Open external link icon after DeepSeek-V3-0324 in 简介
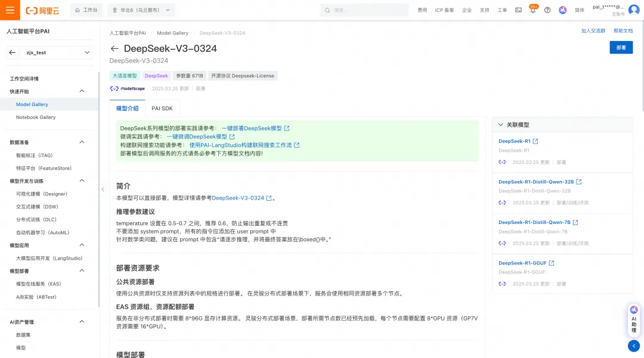 269,198
